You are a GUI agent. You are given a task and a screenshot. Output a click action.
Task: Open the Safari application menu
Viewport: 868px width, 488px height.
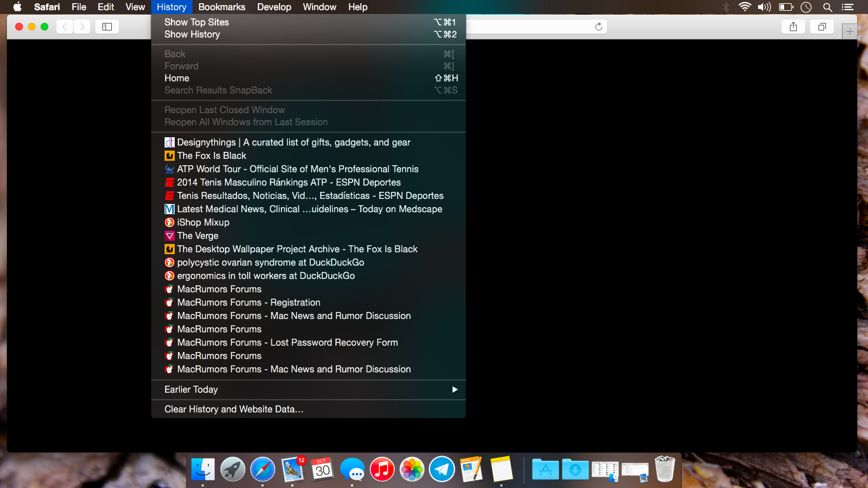click(x=47, y=7)
